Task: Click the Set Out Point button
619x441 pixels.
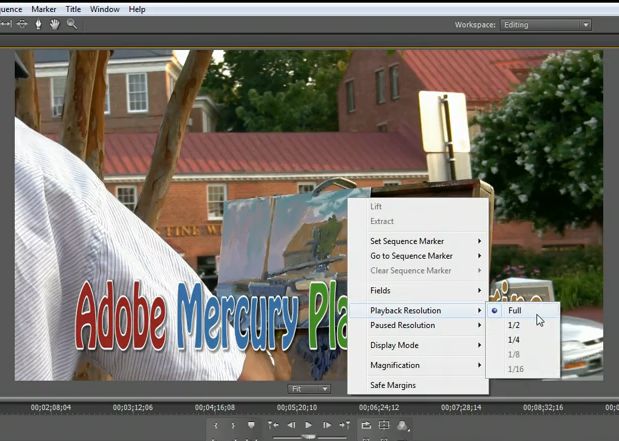Action: pos(233,426)
